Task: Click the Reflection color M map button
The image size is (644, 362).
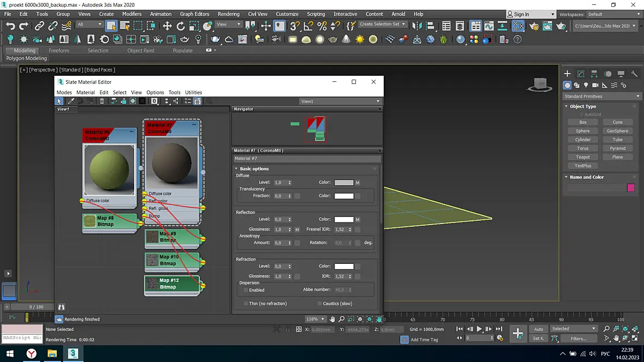Action: click(357, 220)
